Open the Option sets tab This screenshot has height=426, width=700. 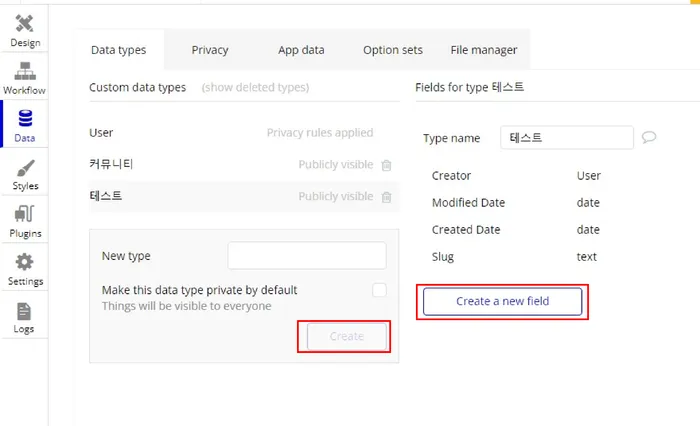392,50
